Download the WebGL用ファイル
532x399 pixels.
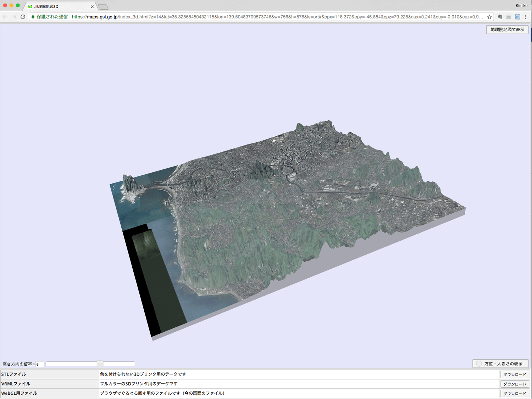pos(515,393)
